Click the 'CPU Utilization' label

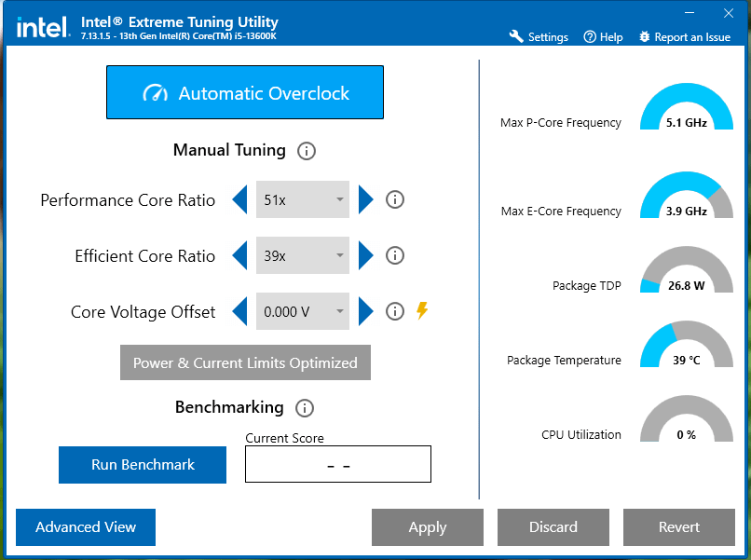(581, 434)
